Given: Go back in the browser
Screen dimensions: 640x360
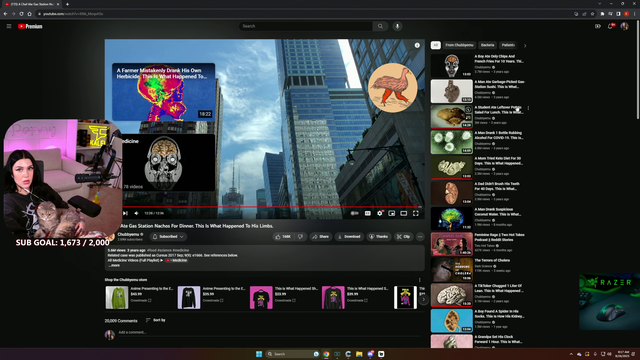Looking at the screenshot, I should coord(5,13).
